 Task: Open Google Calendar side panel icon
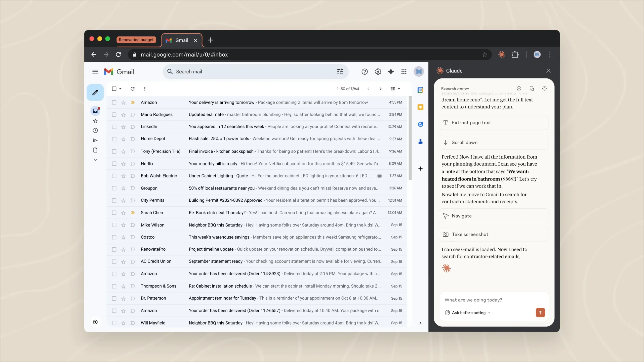pos(420,90)
